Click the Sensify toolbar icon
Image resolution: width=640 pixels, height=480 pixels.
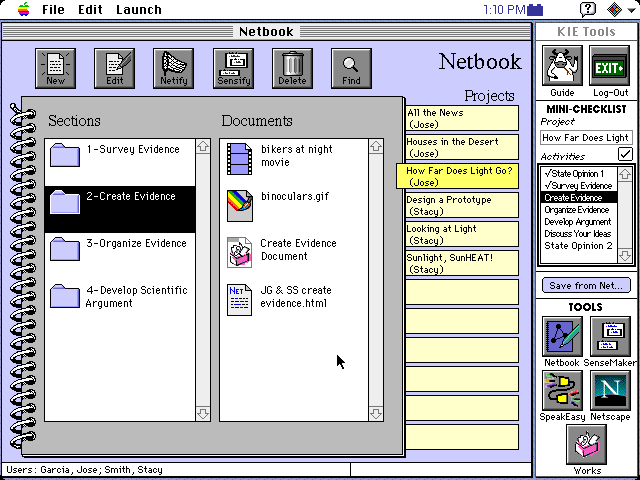[x=233, y=68]
